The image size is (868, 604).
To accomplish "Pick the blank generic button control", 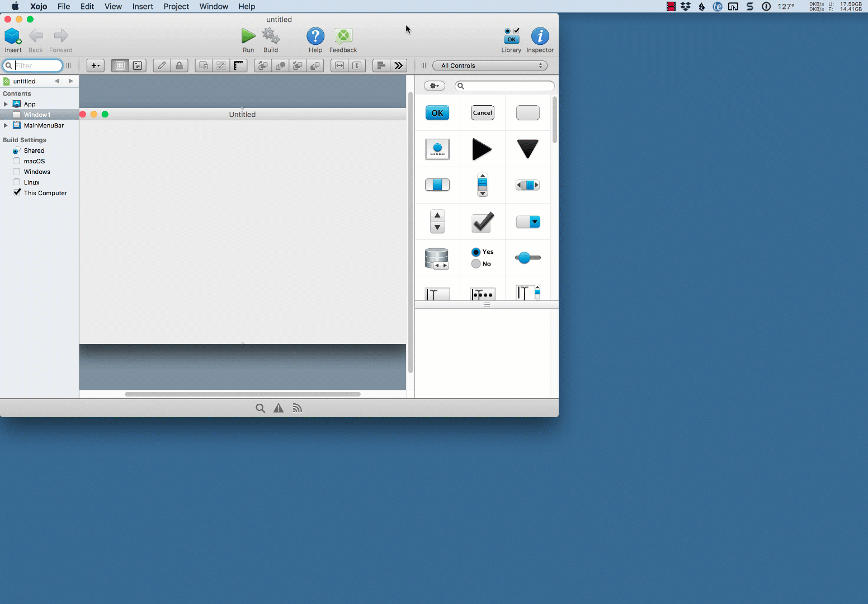I will point(528,113).
